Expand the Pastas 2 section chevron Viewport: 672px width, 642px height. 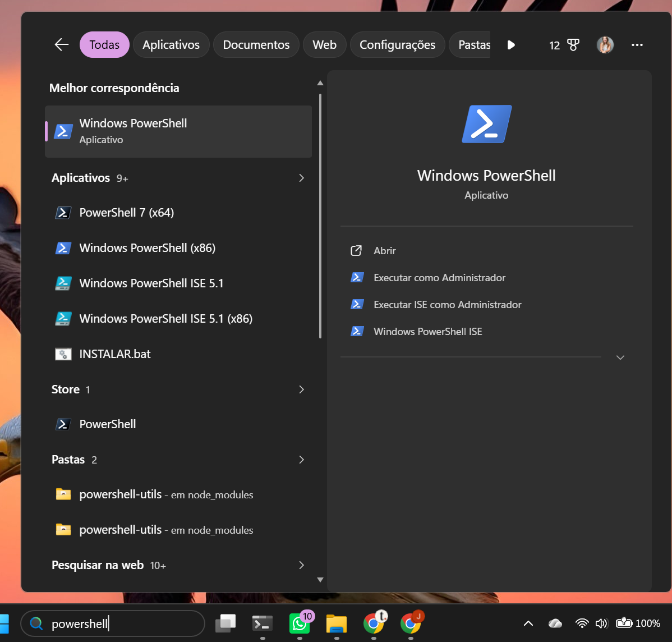pos(301,460)
